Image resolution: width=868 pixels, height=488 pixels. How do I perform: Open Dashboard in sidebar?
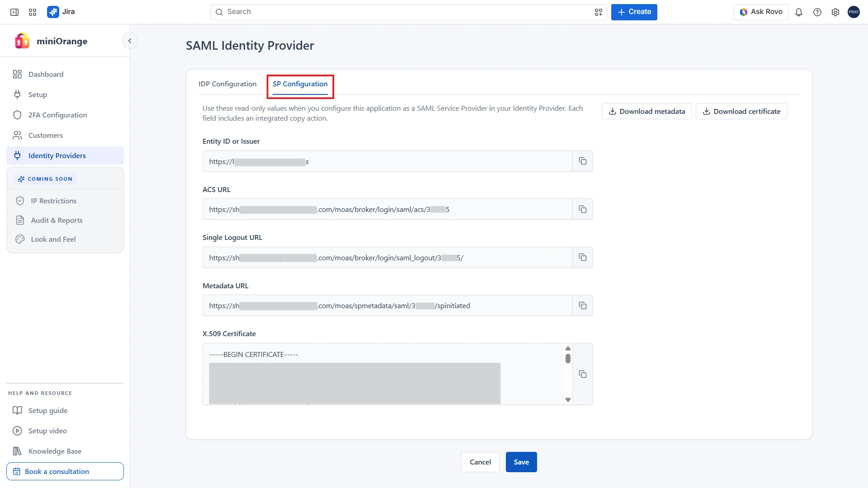click(65, 74)
